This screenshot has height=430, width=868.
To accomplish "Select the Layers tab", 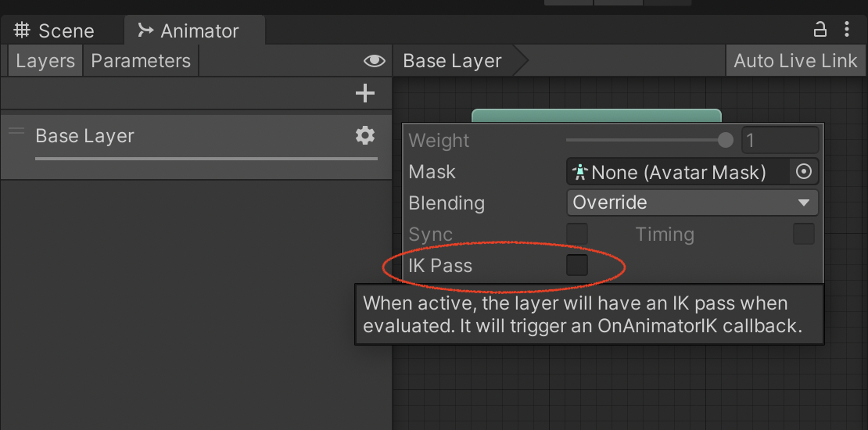I will pos(45,61).
